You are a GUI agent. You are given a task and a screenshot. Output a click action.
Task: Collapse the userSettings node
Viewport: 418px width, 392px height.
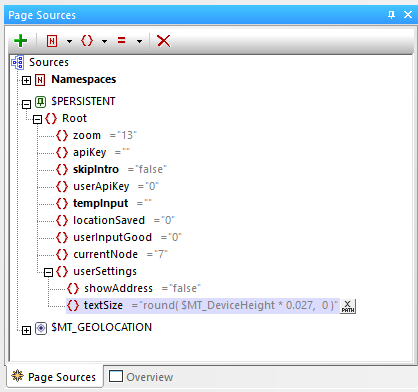(x=48, y=272)
